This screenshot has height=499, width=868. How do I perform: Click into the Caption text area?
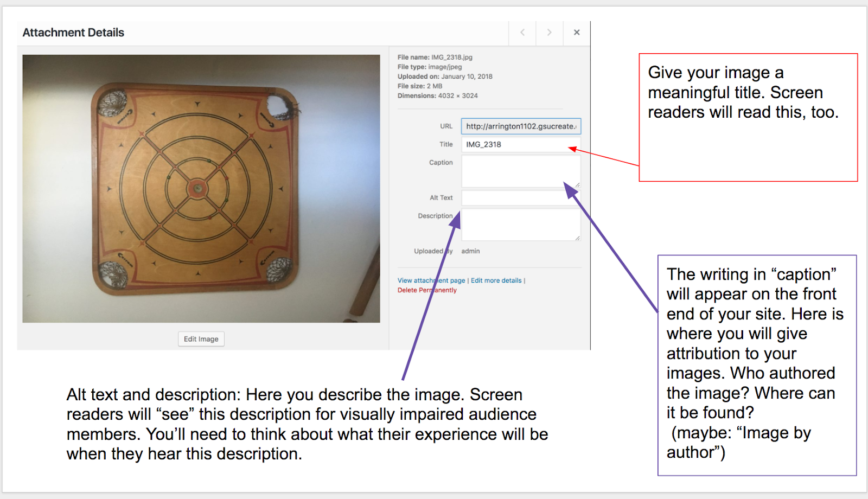click(x=521, y=171)
